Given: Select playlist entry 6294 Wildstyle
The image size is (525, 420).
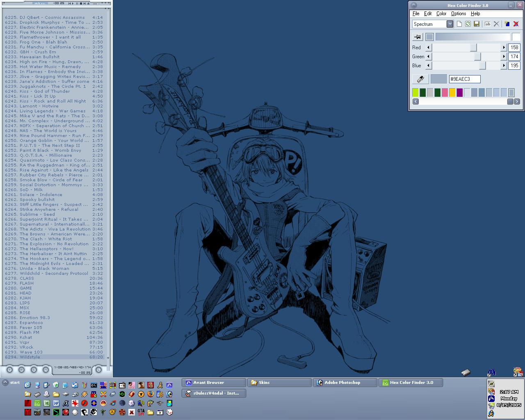Looking at the screenshot, I should (x=54, y=357).
